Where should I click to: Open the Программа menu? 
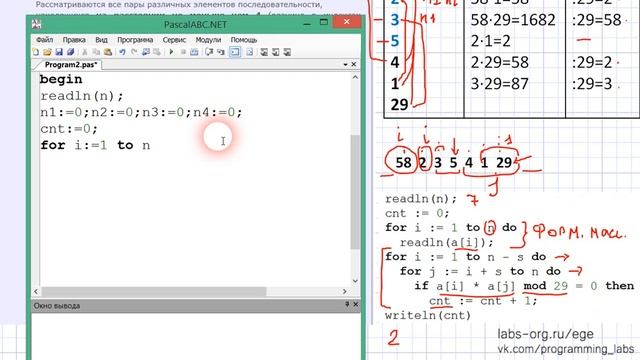pyautogui.click(x=135, y=40)
